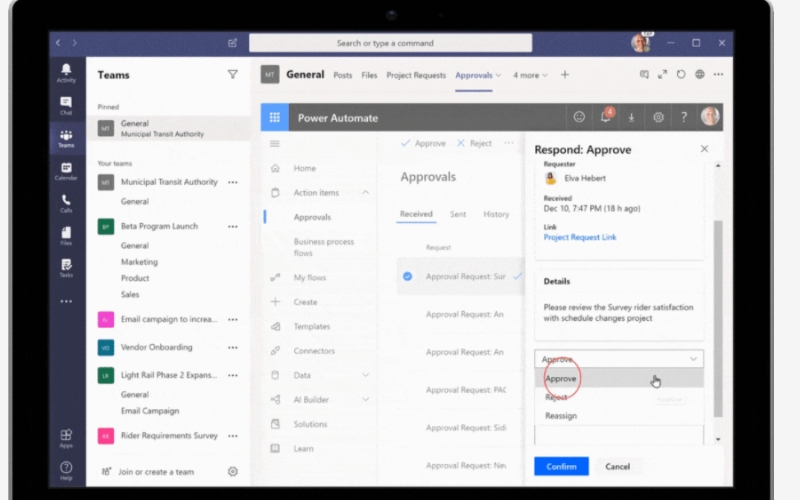Click the Cancel button
800x500 pixels.
pos(617,466)
